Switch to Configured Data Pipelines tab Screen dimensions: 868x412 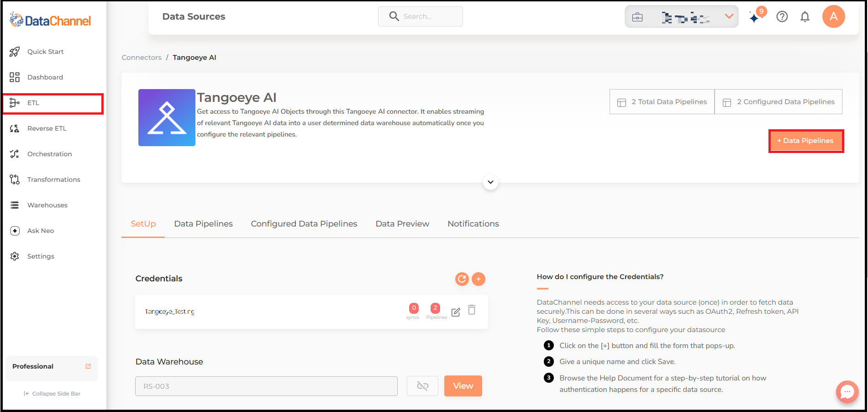304,224
